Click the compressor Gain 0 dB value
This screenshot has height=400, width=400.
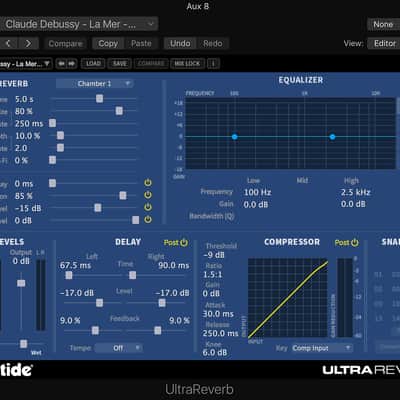(x=211, y=294)
